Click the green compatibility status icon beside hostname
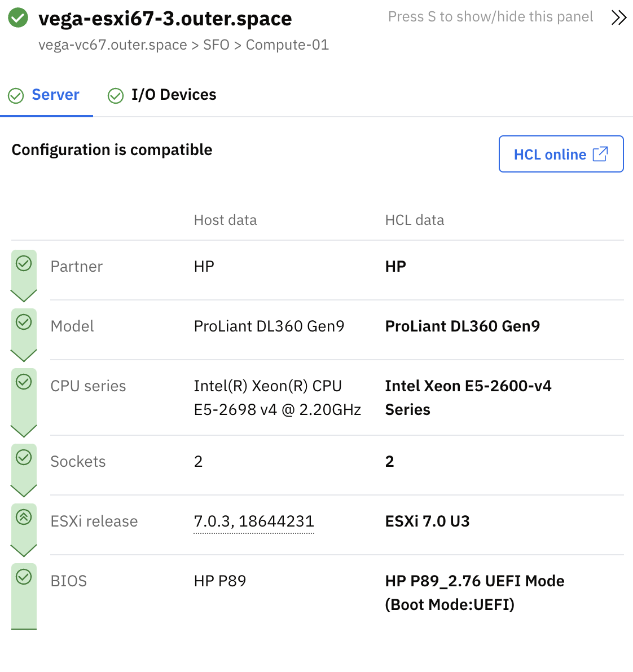633x672 pixels. click(x=17, y=17)
